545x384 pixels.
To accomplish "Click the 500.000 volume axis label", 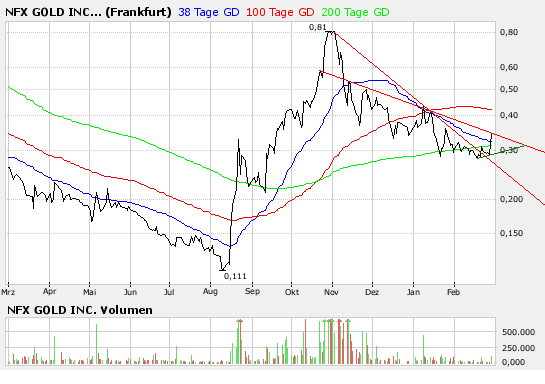I will click(518, 332).
